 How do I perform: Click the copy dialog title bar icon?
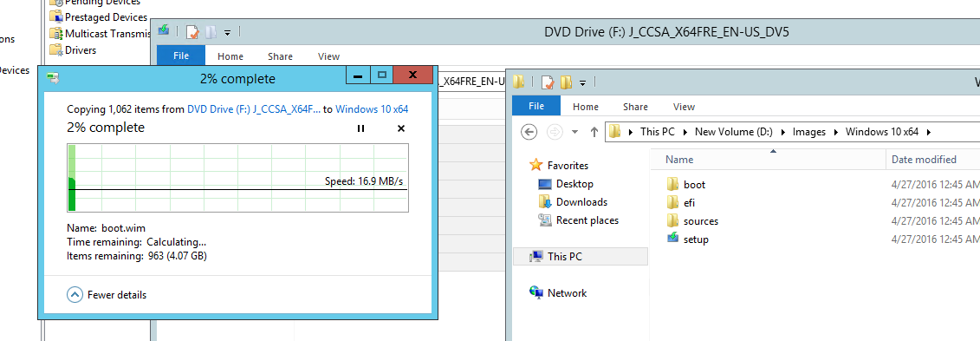click(54, 78)
